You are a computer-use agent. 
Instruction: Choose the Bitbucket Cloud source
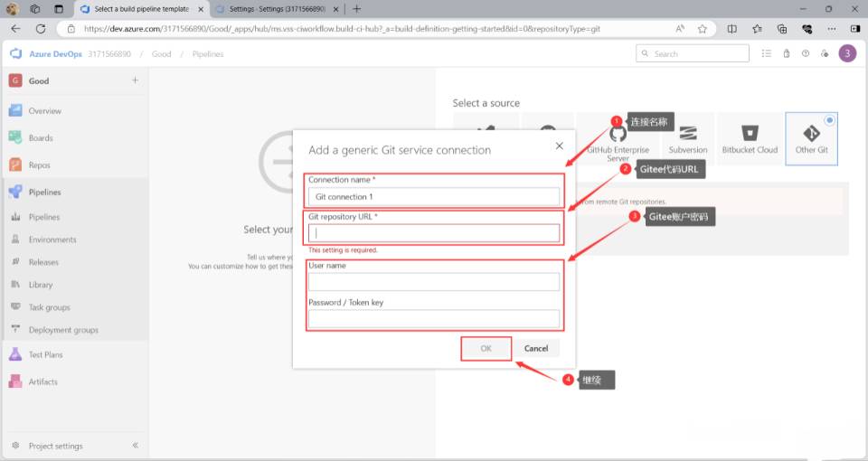(750, 139)
